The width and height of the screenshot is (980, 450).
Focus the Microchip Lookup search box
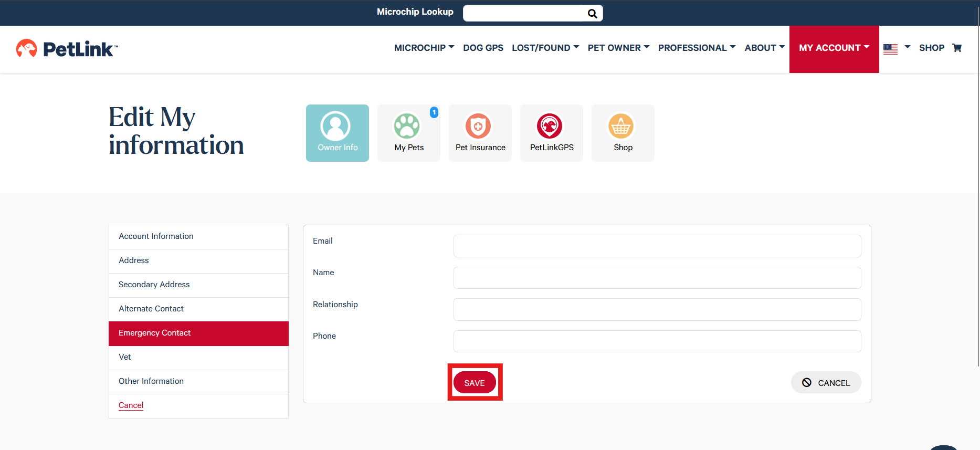coord(525,13)
